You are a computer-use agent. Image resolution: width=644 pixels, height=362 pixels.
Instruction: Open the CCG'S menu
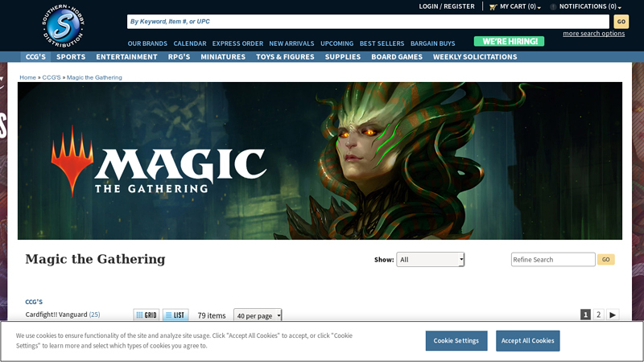(35, 56)
